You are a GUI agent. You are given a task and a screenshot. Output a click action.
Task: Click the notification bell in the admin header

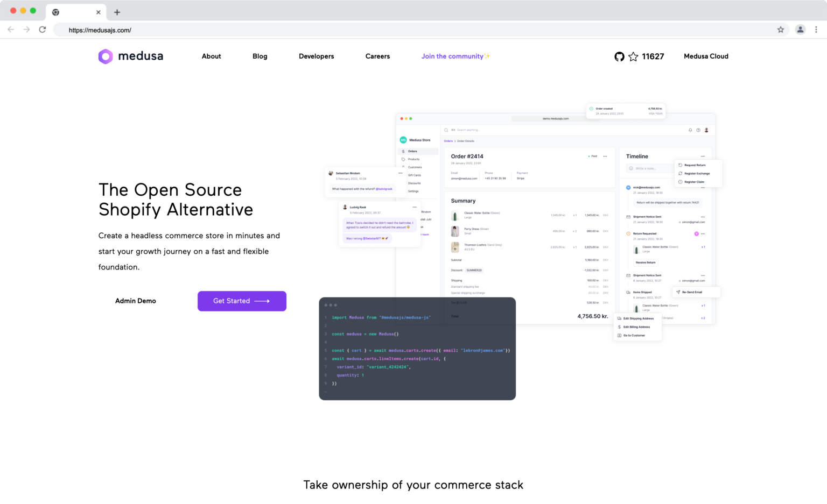coord(690,130)
